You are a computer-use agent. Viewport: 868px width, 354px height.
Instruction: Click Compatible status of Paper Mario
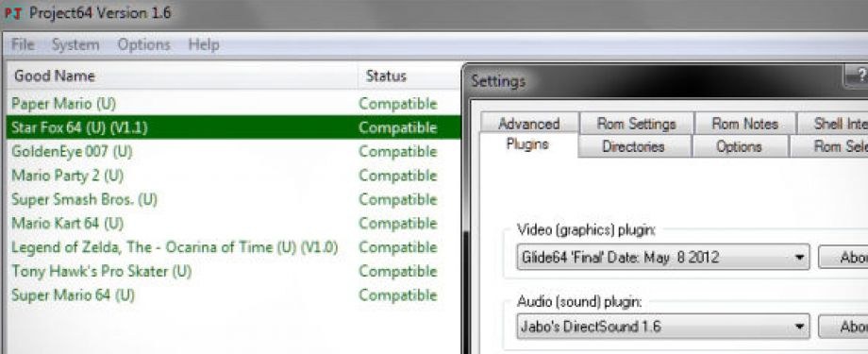pyautogui.click(x=398, y=104)
